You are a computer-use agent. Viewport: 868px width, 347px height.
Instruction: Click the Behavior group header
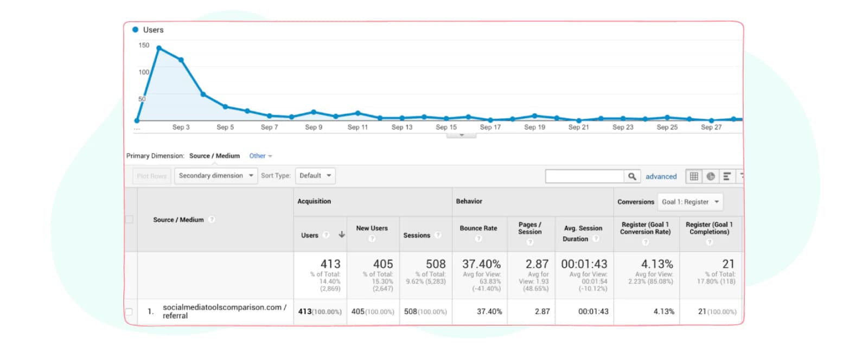pyautogui.click(x=469, y=201)
